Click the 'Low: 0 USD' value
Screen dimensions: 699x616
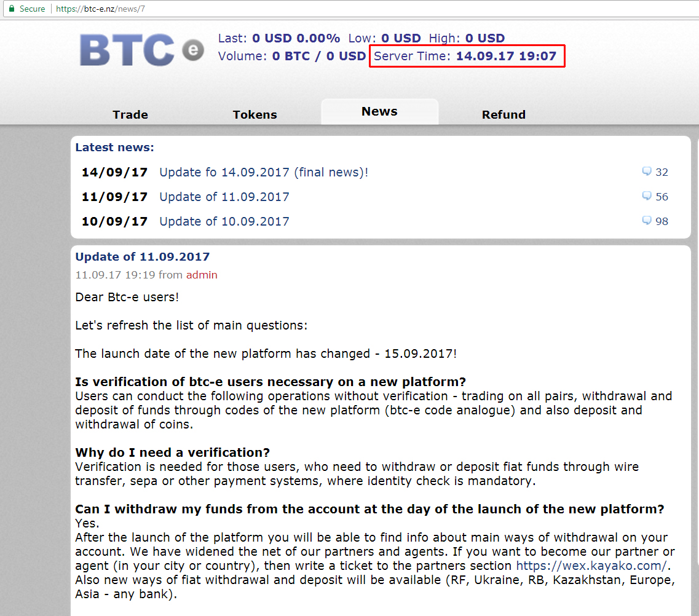(x=385, y=38)
